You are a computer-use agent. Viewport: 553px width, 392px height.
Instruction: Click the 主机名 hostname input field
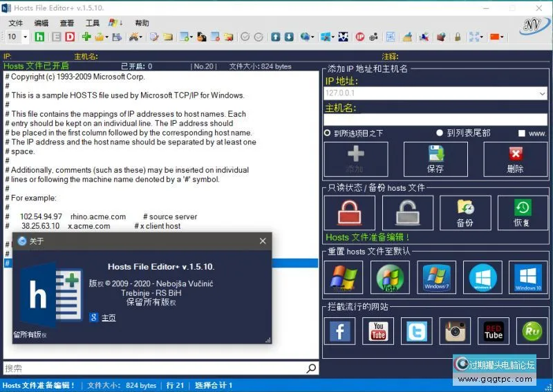click(435, 120)
